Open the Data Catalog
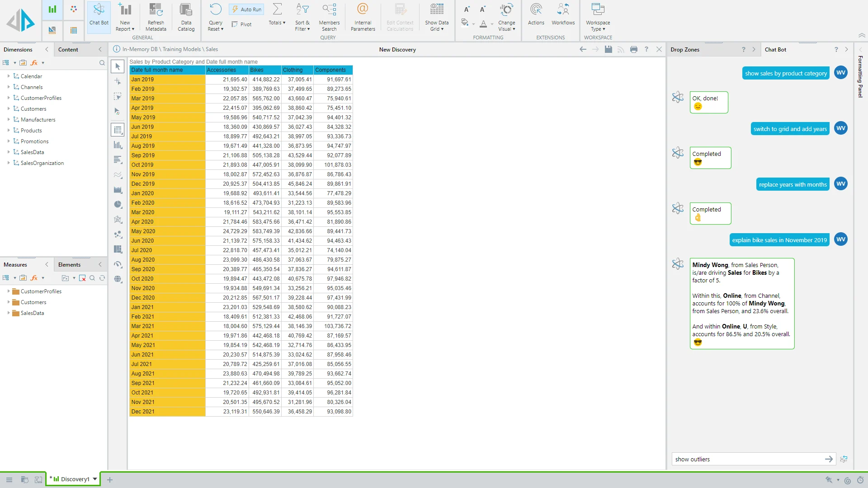 tap(186, 16)
